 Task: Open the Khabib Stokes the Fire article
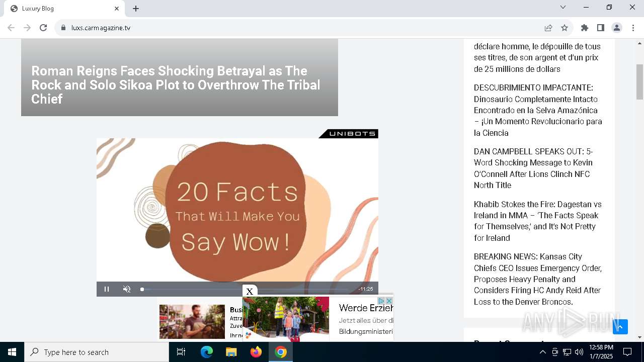[x=537, y=221]
